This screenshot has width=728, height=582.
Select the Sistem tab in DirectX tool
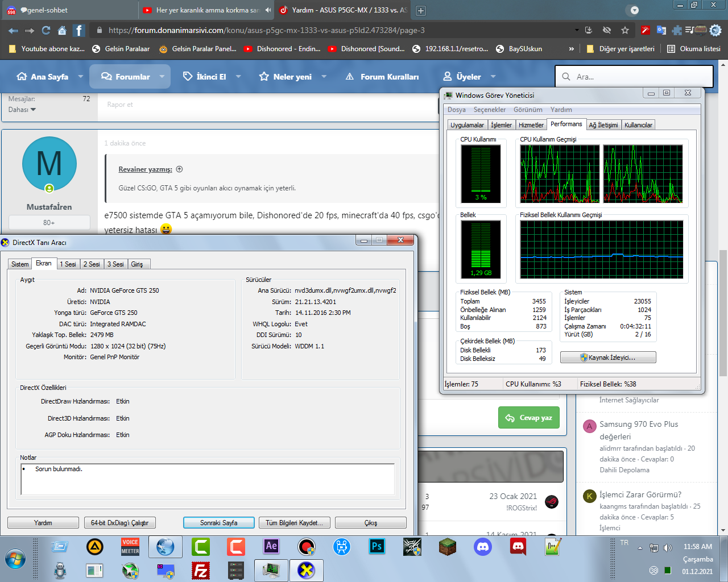(20, 264)
